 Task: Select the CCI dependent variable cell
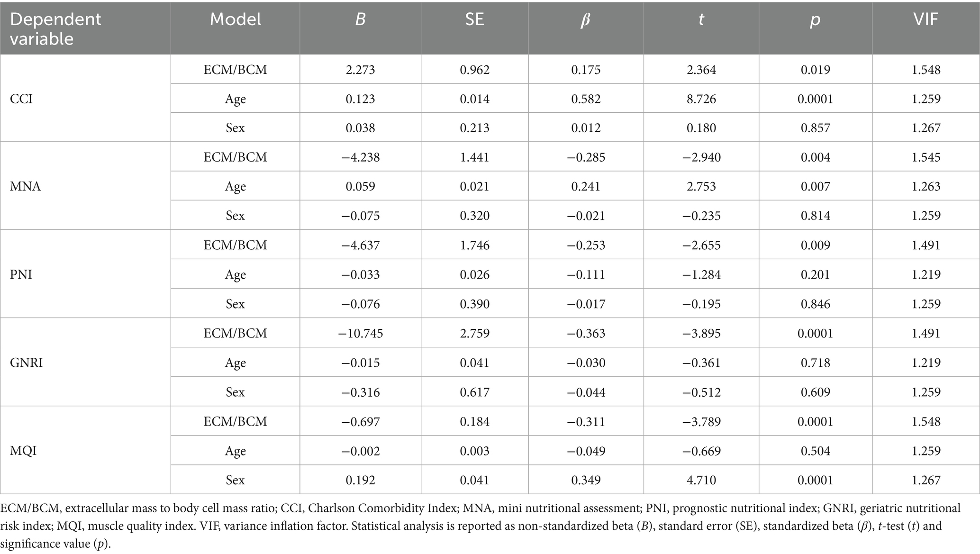coord(21,99)
